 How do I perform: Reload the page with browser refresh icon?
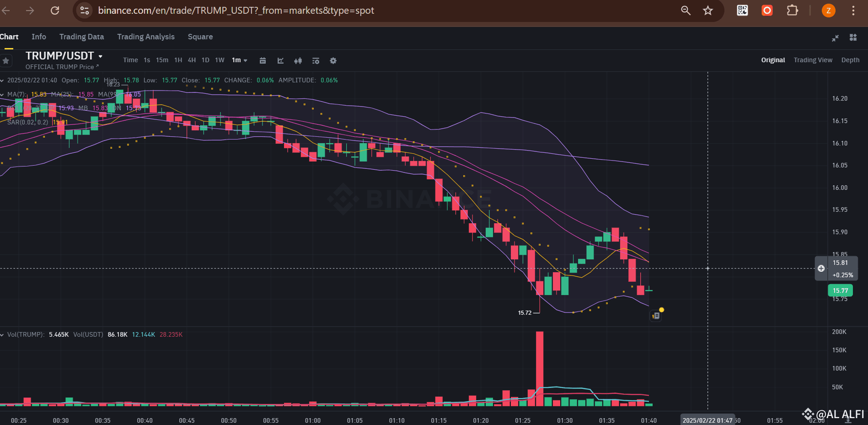click(55, 11)
